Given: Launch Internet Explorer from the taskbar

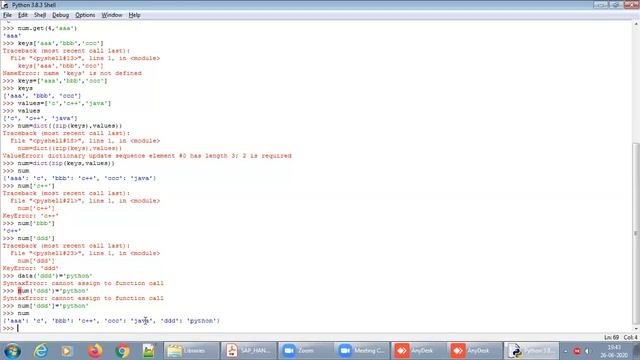Looking at the screenshot, I should pyautogui.click(x=41, y=351).
